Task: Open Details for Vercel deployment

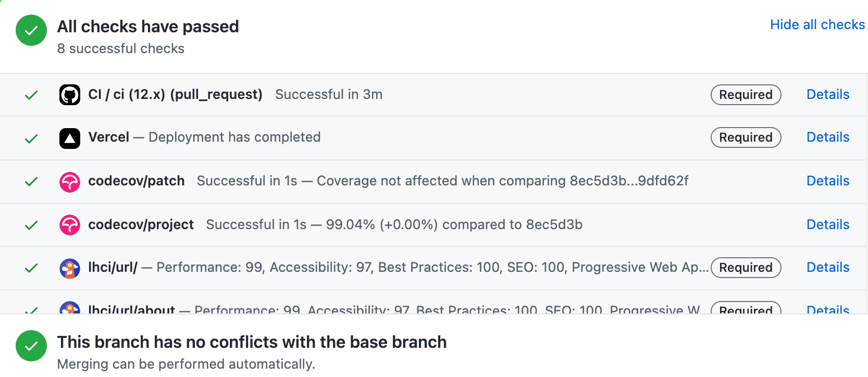Action: [x=828, y=137]
